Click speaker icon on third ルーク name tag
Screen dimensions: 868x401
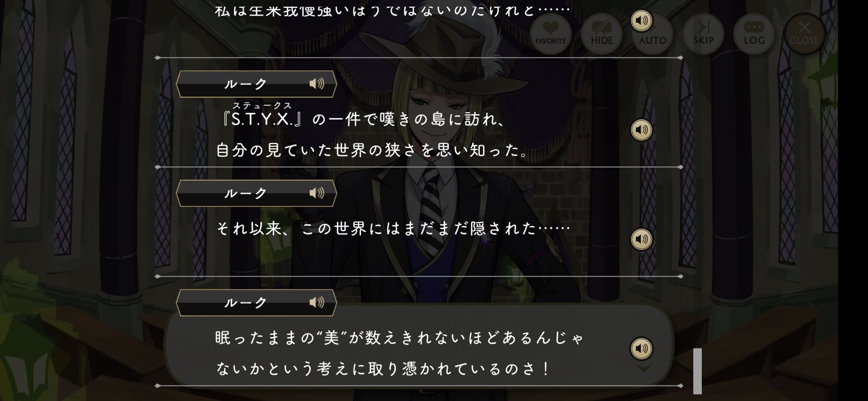coord(317,302)
